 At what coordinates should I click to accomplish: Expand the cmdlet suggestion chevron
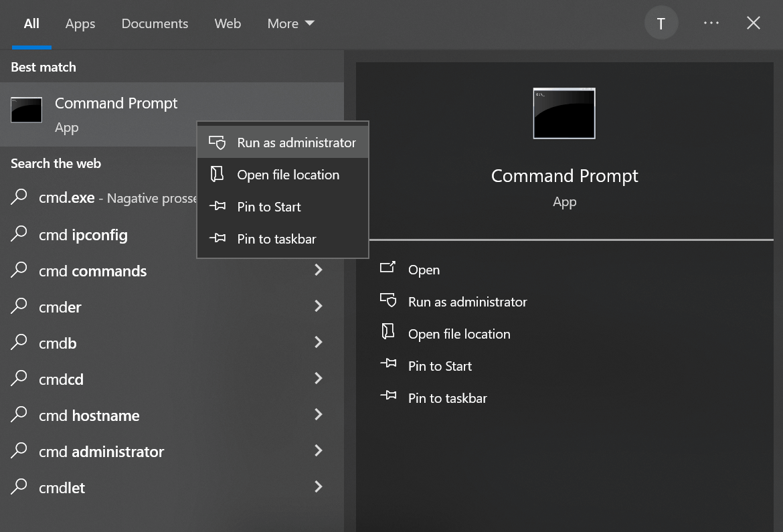point(319,487)
